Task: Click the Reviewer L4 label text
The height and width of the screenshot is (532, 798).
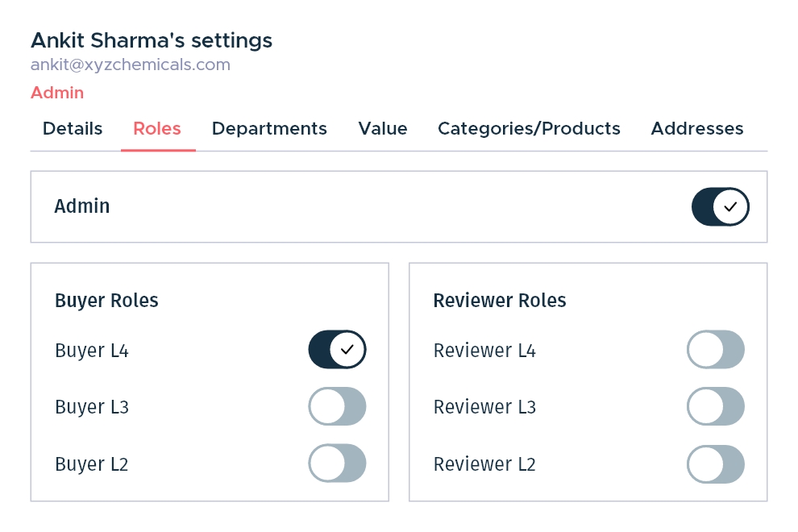Action: [x=484, y=351]
